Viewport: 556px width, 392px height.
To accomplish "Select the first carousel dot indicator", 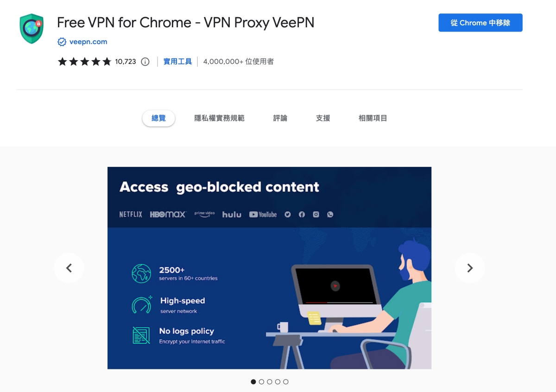I will point(253,382).
